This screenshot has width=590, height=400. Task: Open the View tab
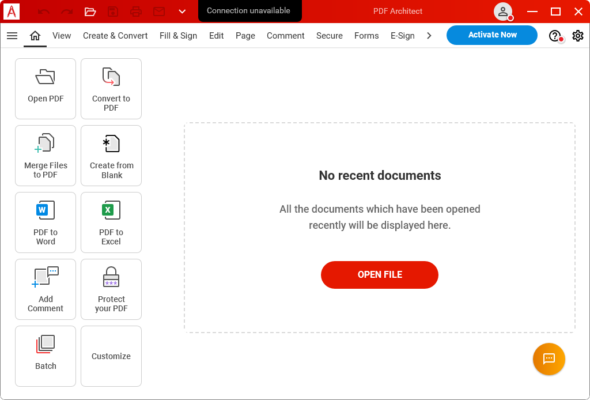(x=62, y=36)
